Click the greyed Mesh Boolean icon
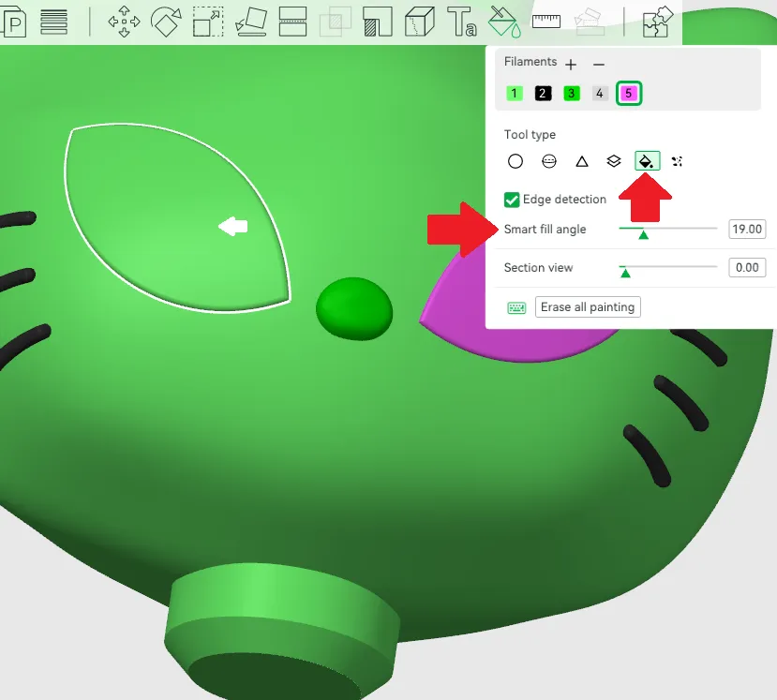The width and height of the screenshot is (777, 700). tap(336, 22)
